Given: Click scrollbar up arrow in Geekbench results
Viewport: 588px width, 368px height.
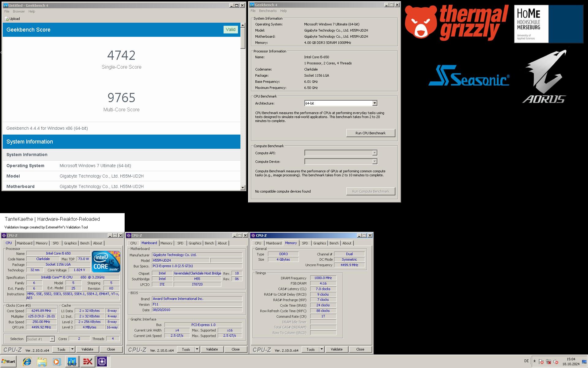Looking at the screenshot, I should click(243, 25).
